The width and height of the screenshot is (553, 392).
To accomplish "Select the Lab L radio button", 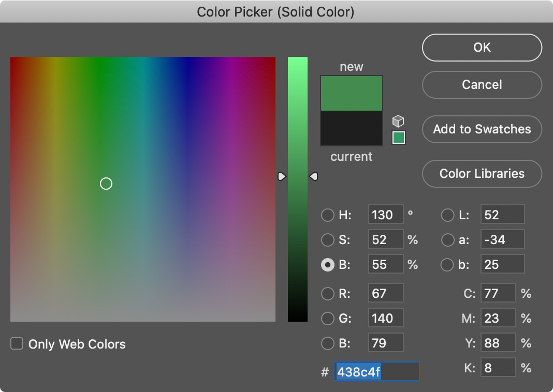I will click(x=447, y=215).
